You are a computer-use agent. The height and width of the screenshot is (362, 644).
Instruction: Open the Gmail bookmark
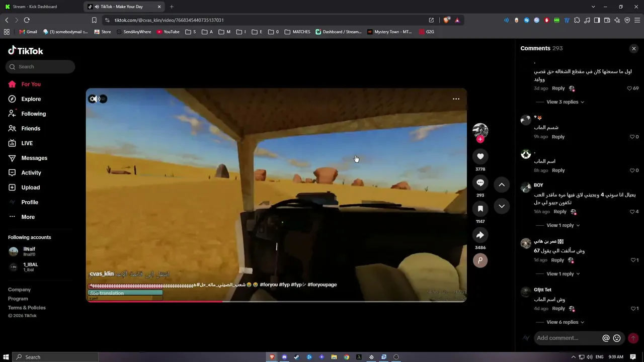click(x=28, y=32)
